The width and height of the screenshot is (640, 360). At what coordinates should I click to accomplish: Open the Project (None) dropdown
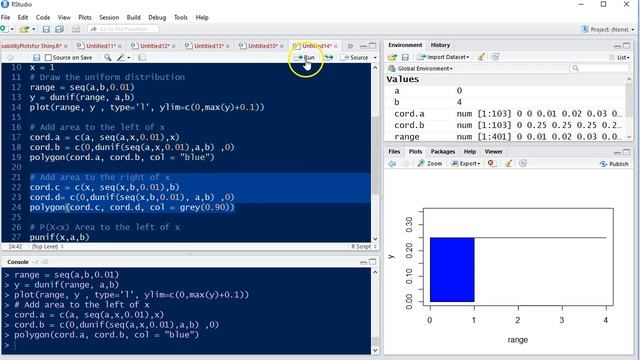pyautogui.click(x=607, y=29)
